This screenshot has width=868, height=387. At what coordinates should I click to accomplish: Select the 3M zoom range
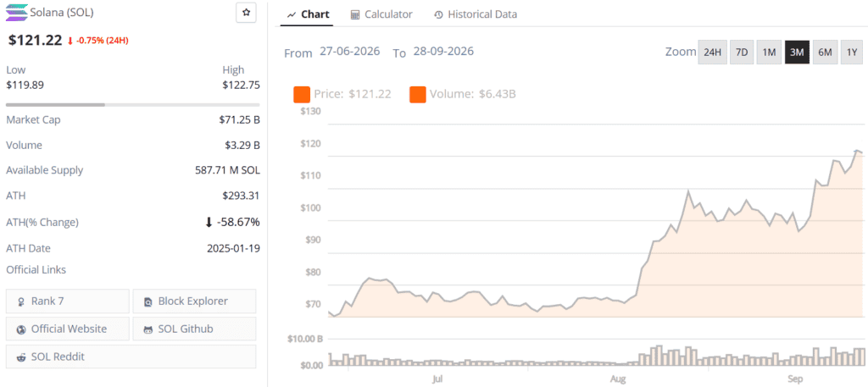(797, 52)
